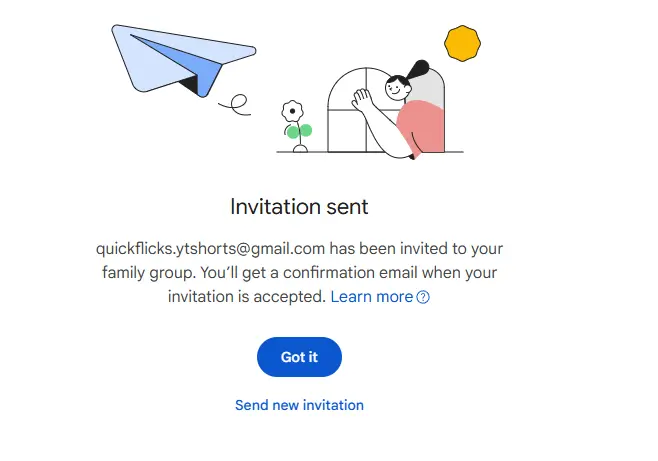Image resolution: width=658 pixels, height=461 pixels.
Task: Click the words family group in the message
Action: [x=149, y=273]
